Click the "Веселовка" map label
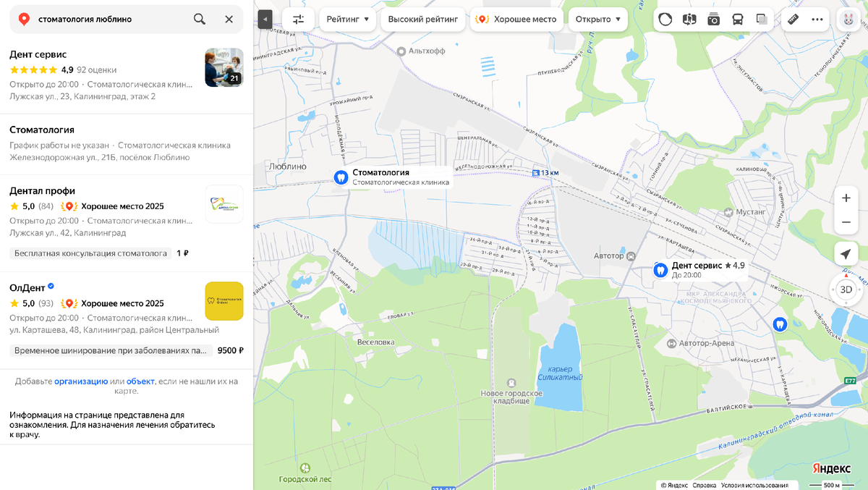The image size is (868, 490). click(x=375, y=341)
